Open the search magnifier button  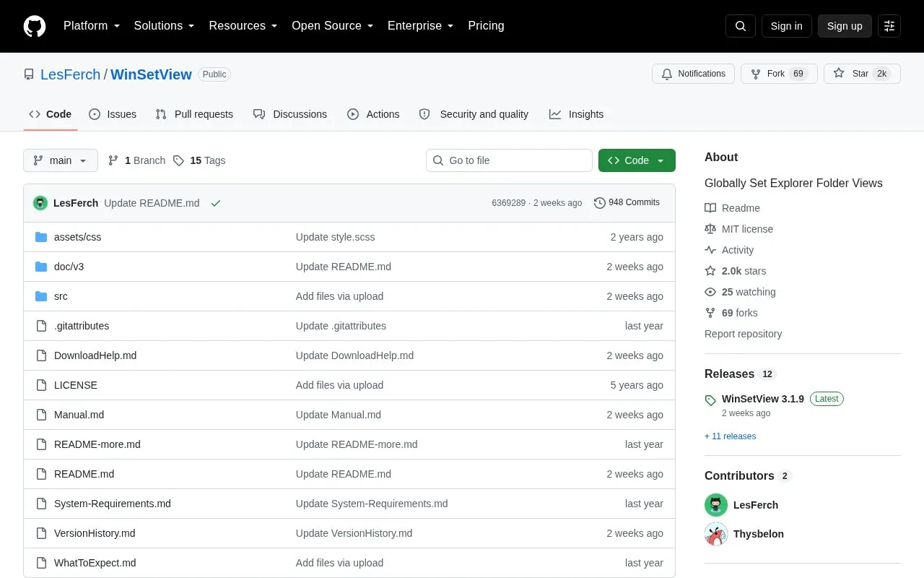[741, 26]
